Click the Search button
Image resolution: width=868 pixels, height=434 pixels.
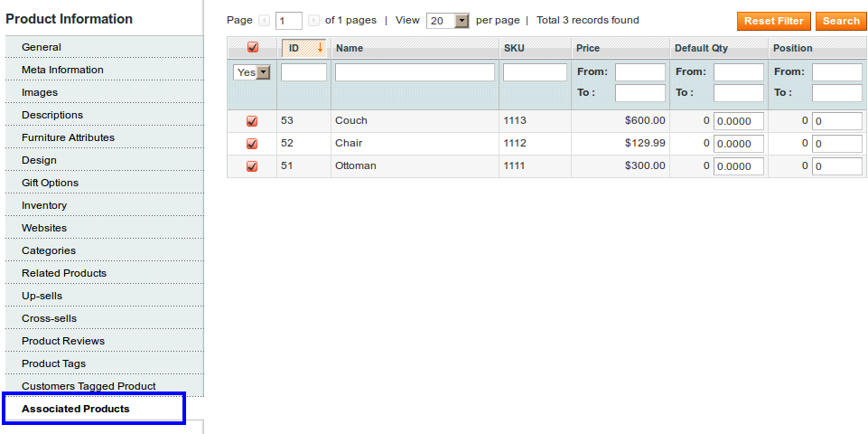click(840, 21)
